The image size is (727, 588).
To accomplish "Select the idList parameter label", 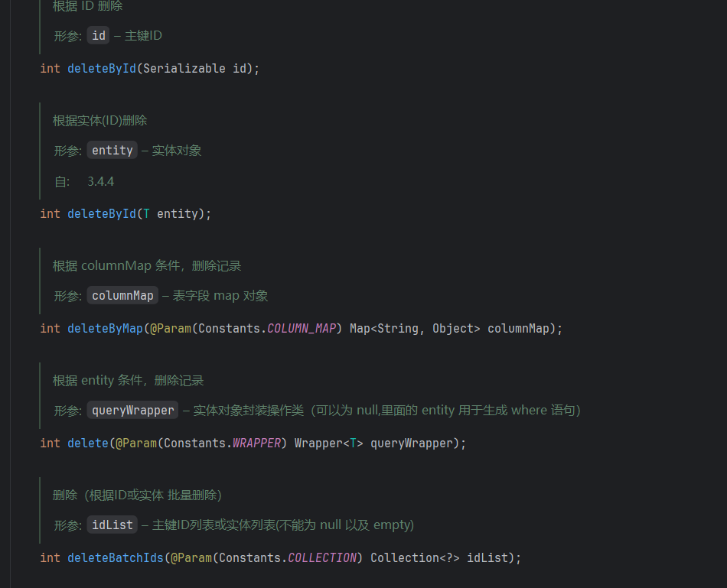I will click(112, 525).
